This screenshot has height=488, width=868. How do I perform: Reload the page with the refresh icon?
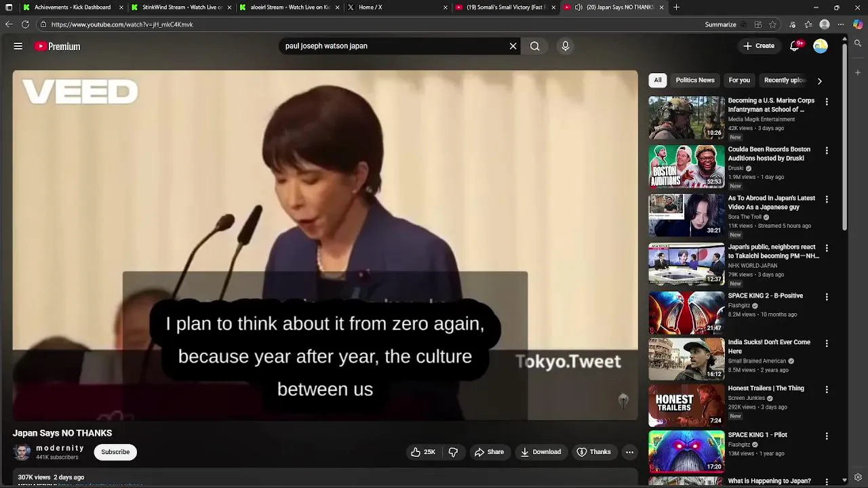click(25, 24)
